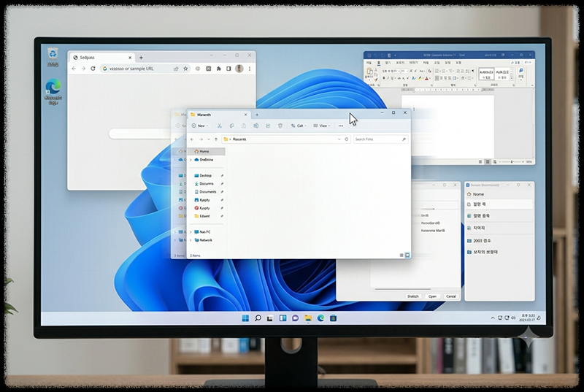Click the Search Films box in File Explorer
This screenshot has height=392, width=584.
coord(380,139)
